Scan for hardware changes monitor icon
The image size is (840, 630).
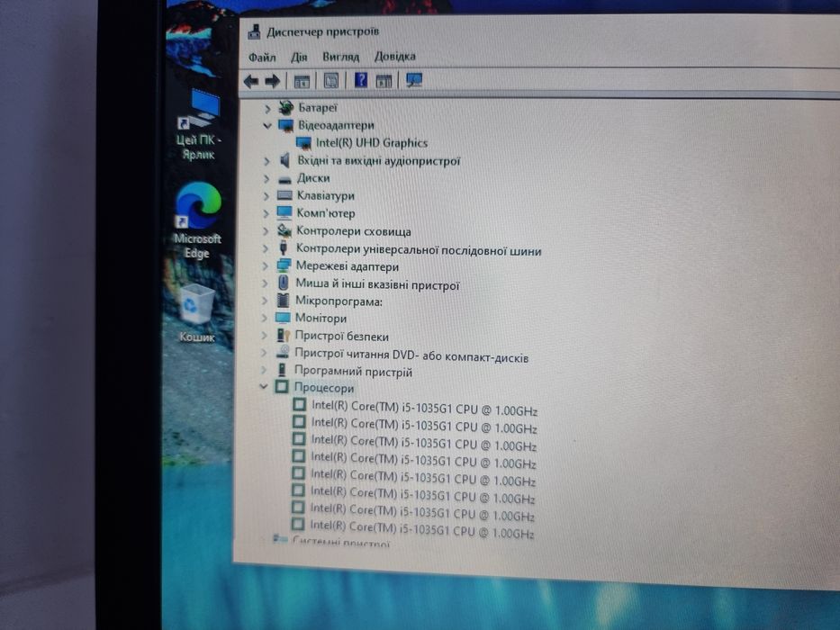point(414,80)
